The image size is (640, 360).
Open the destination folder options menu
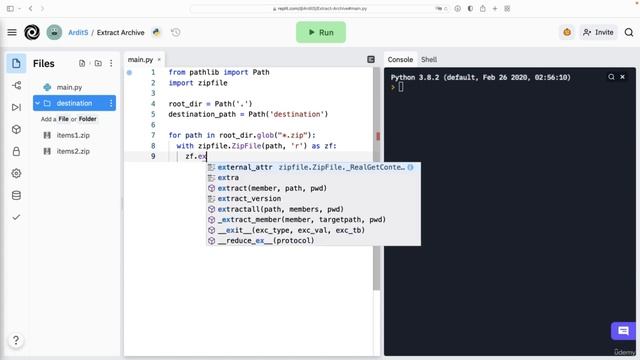111,103
